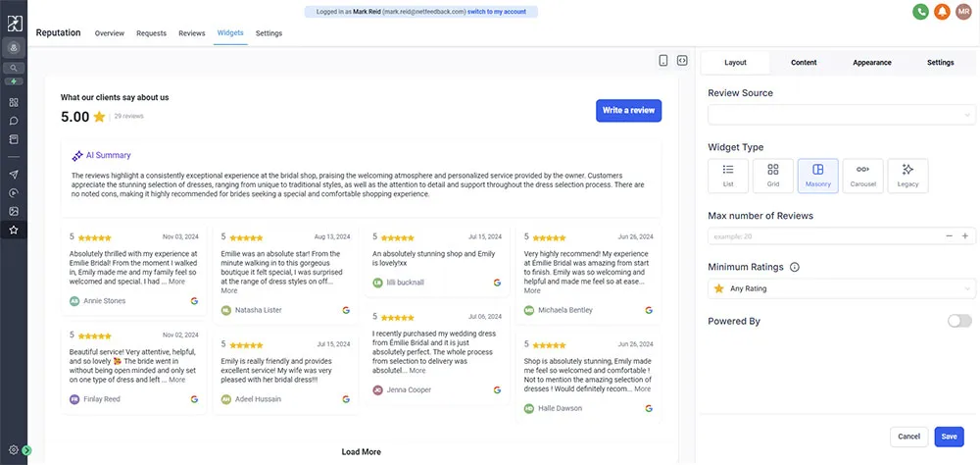
Task: Open the sidebar search
Action: pos(14,68)
